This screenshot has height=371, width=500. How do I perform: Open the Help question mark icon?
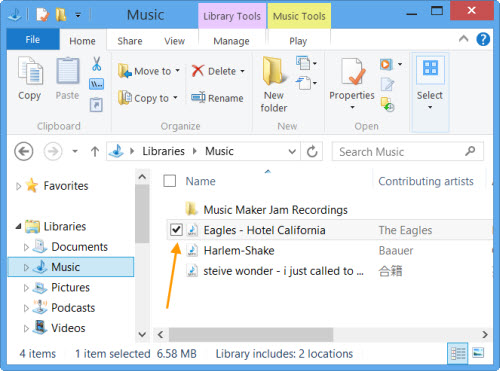tap(483, 40)
